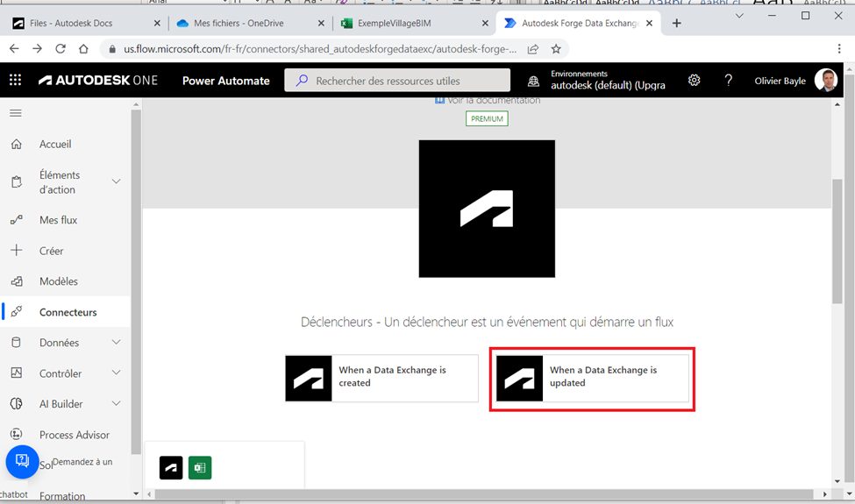Click the main page vertical scrollbar thumb
The width and height of the screenshot is (855, 504).
tap(837, 241)
